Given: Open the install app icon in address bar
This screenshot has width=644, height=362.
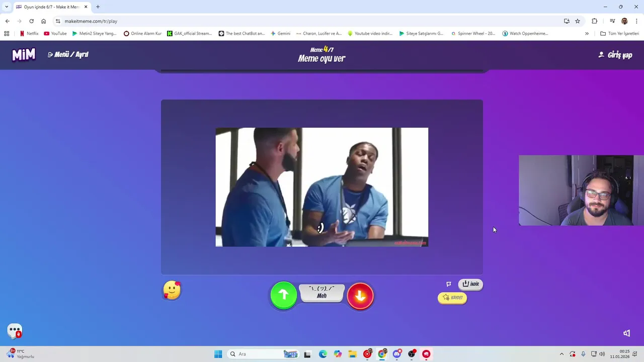Looking at the screenshot, I should pyautogui.click(x=567, y=21).
